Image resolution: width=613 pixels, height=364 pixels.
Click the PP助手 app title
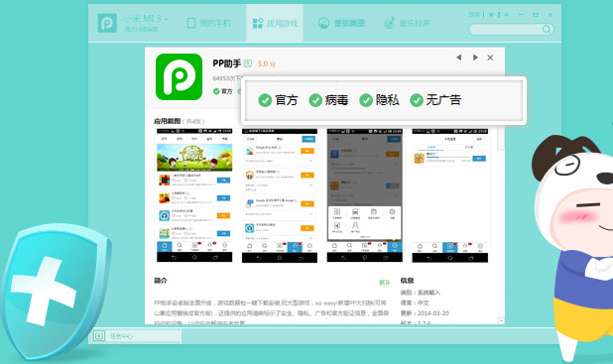click(227, 63)
